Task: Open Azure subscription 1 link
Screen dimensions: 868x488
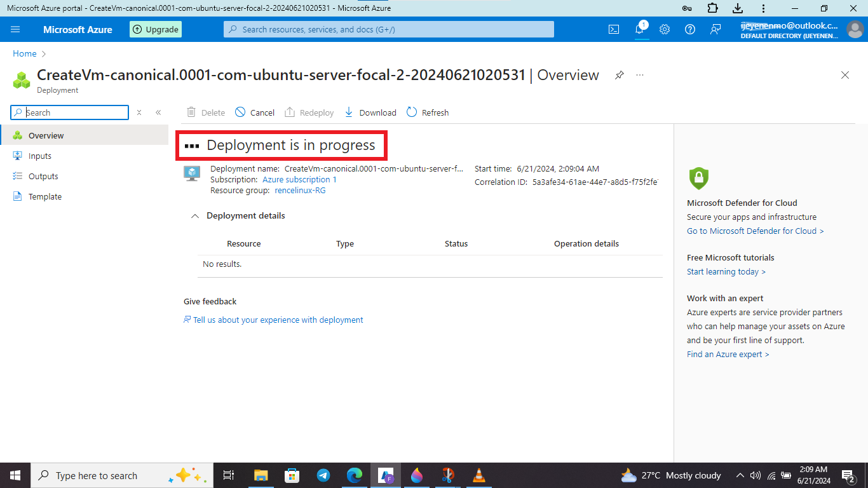Action: 299,180
